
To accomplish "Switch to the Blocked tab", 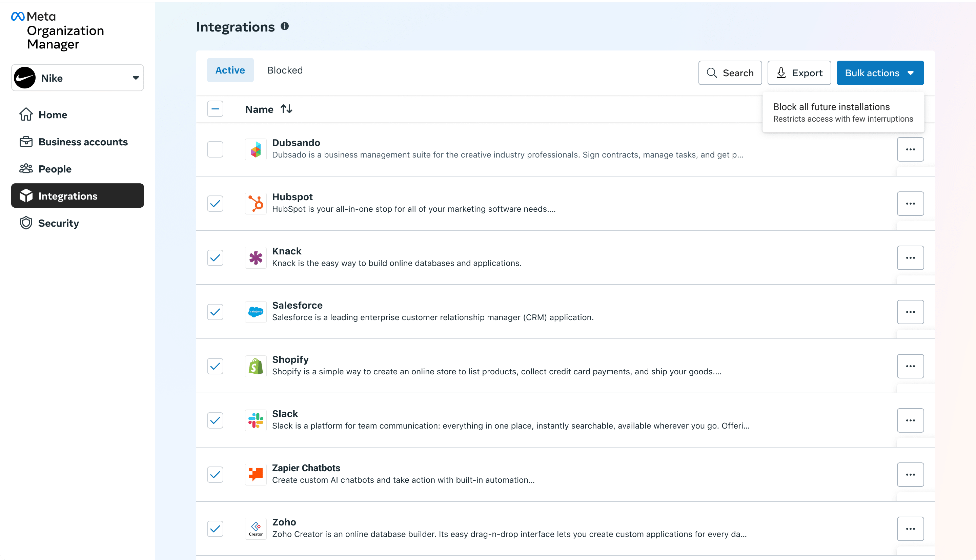I will (x=285, y=70).
